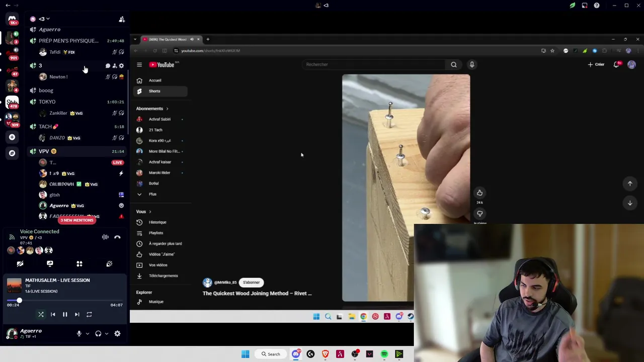Select Shorts in YouTube sidebar
Image resolution: width=644 pixels, height=362 pixels.
click(160, 91)
